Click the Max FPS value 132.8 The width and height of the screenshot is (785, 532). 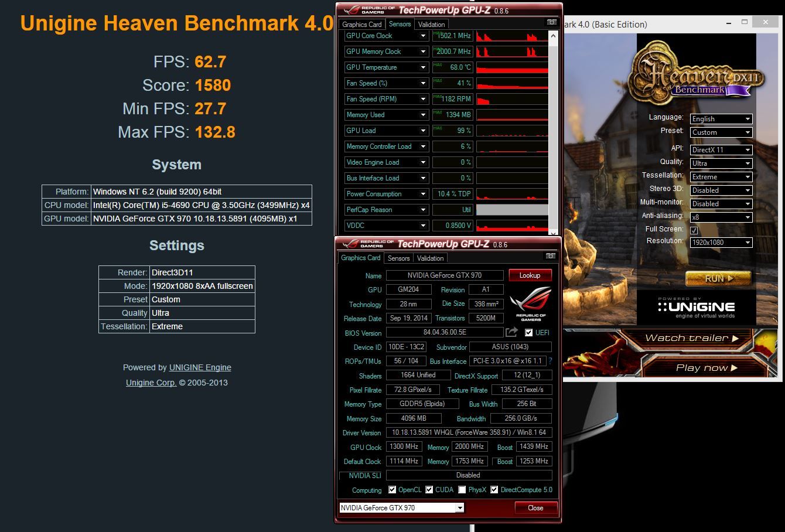click(x=215, y=132)
